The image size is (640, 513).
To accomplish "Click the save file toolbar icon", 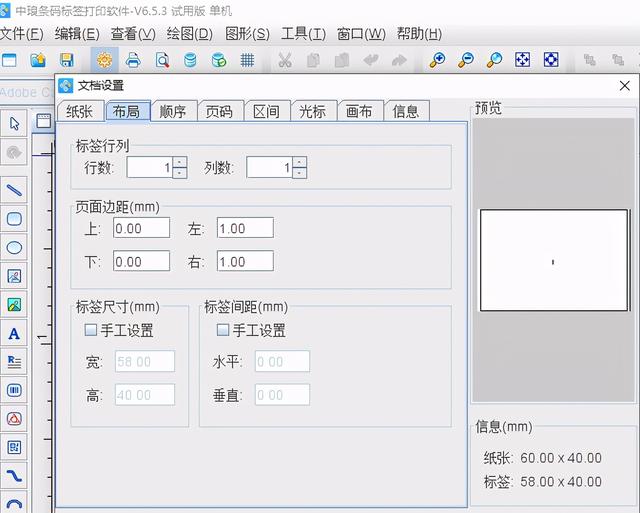I will 66,61.
